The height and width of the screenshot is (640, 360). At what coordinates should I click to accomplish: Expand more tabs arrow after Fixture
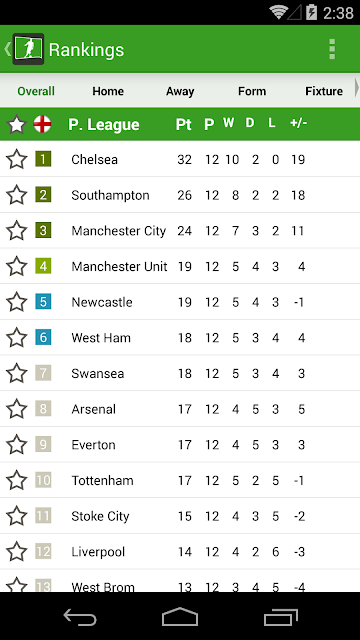pyautogui.click(x=357, y=88)
